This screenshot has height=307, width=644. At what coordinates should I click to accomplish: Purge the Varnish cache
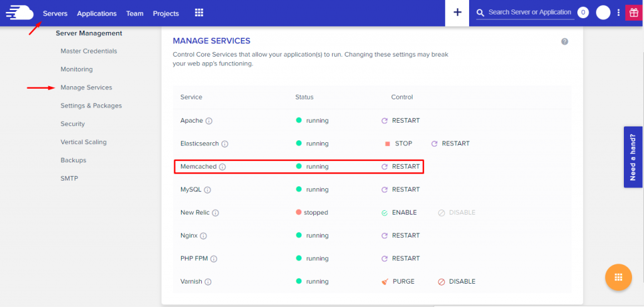click(398, 281)
